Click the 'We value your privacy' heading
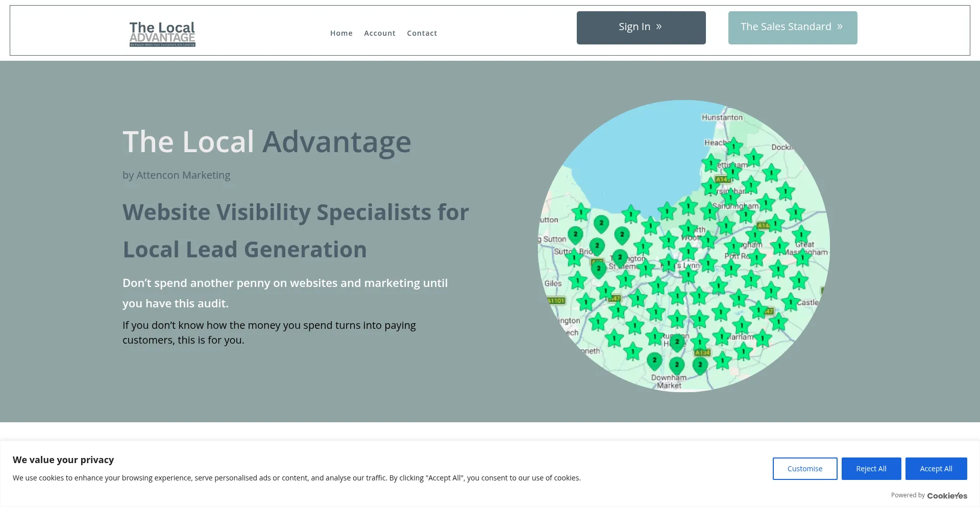Viewport: 980px width, 507px height. [x=63, y=460]
